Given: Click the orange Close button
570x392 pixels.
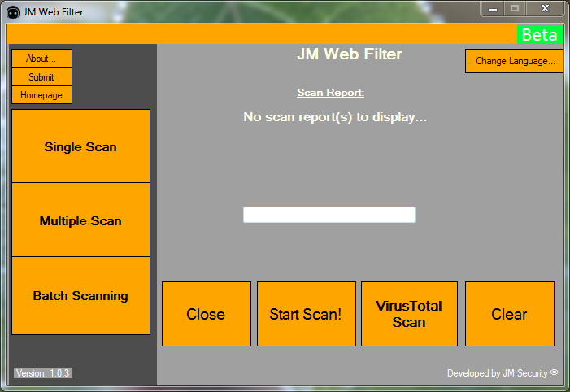Looking at the screenshot, I should pyautogui.click(x=206, y=314).
